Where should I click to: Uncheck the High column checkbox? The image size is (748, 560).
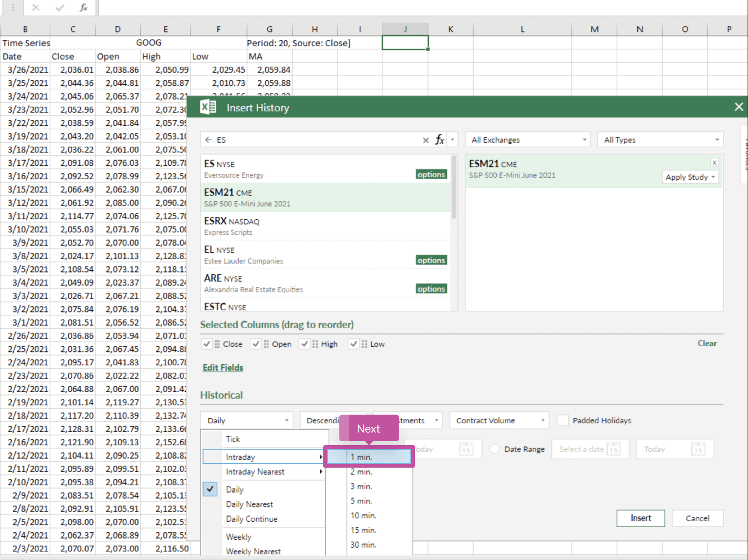point(305,344)
